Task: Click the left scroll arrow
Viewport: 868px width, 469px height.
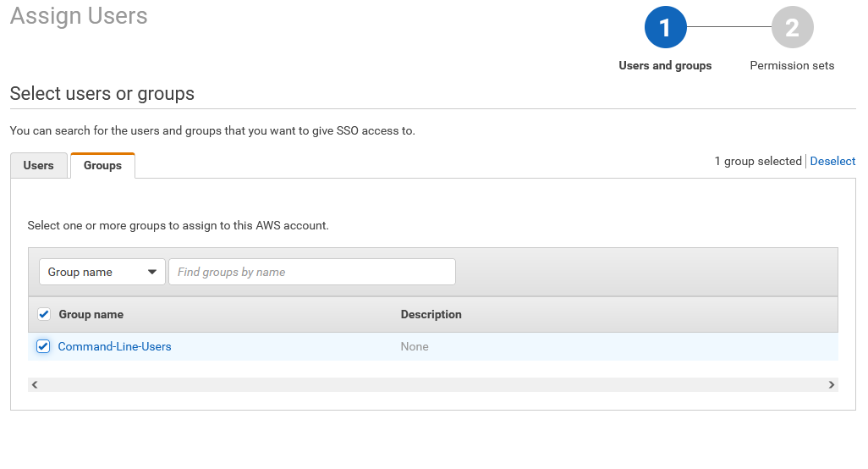Action: [35, 384]
